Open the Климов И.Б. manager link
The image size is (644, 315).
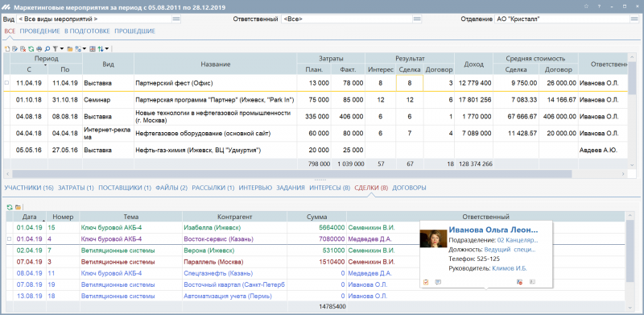point(509,268)
